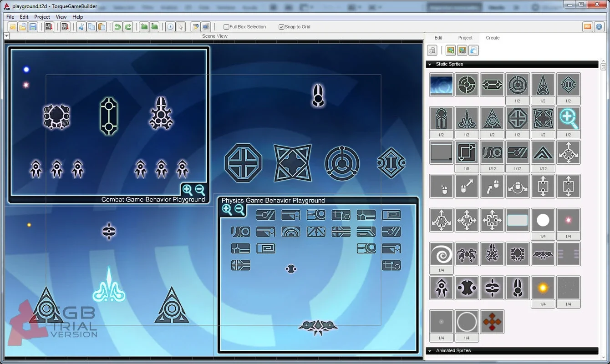Click the Paste clipboard icon
The width and height of the screenshot is (610, 364).
pos(102,27)
